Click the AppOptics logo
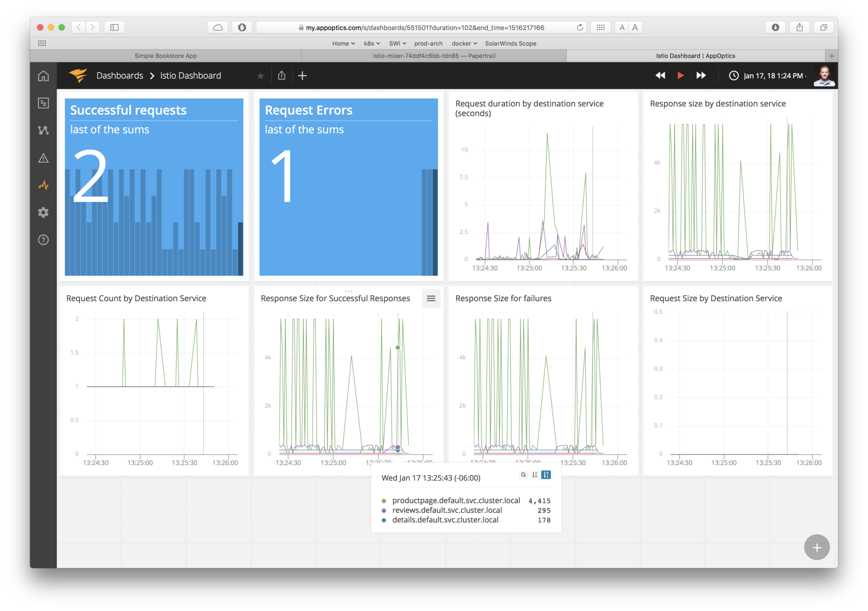Screen dimensions: 868x611 [78, 75]
